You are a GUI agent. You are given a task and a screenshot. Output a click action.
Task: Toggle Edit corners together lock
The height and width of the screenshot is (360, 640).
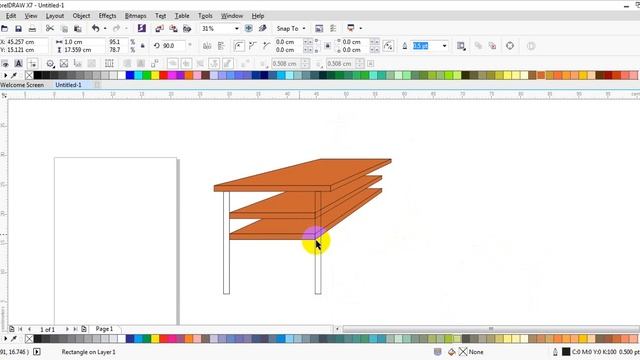[x=327, y=46]
